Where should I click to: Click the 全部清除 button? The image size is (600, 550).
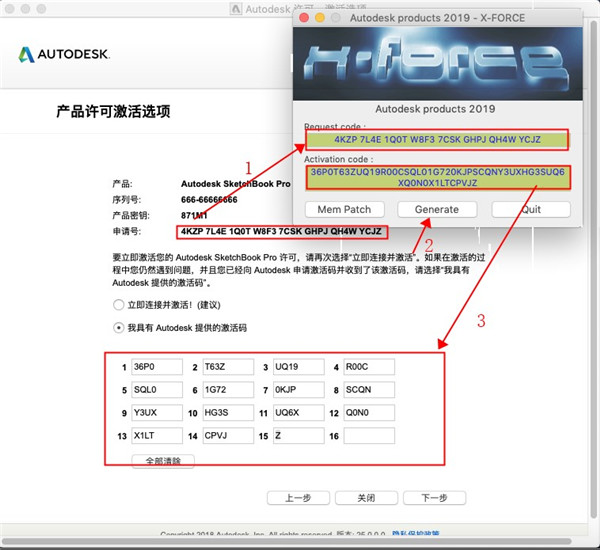[x=163, y=461]
